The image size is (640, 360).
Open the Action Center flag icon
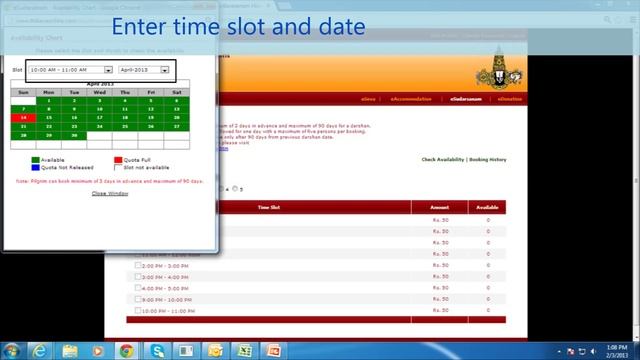click(x=571, y=351)
